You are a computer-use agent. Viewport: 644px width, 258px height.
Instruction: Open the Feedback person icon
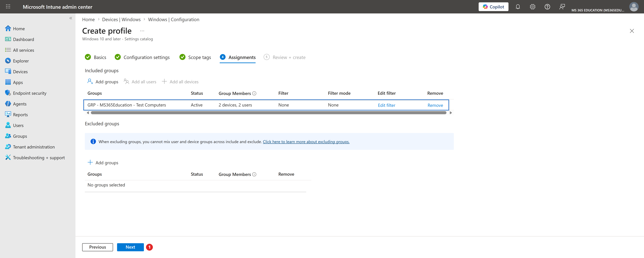click(562, 7)
